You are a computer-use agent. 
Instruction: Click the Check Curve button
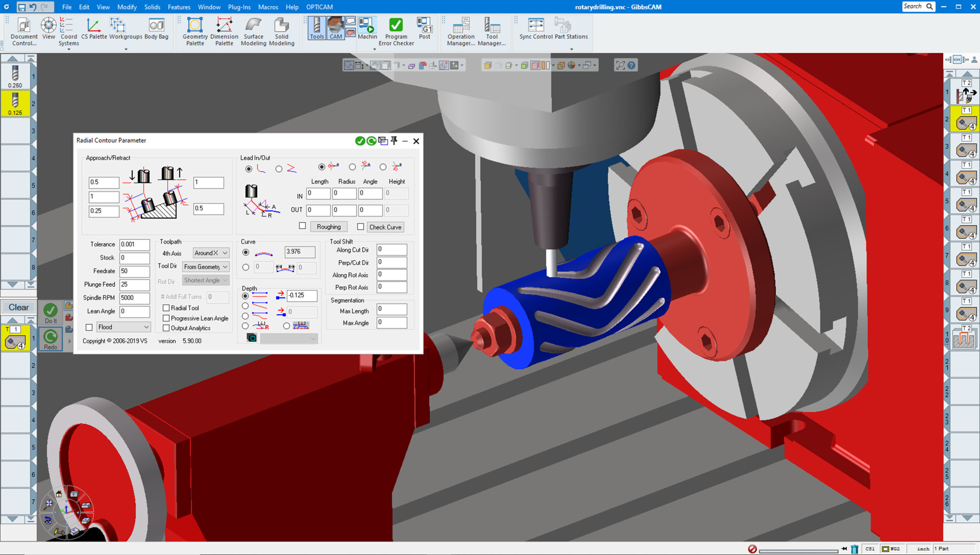[385, 227]
